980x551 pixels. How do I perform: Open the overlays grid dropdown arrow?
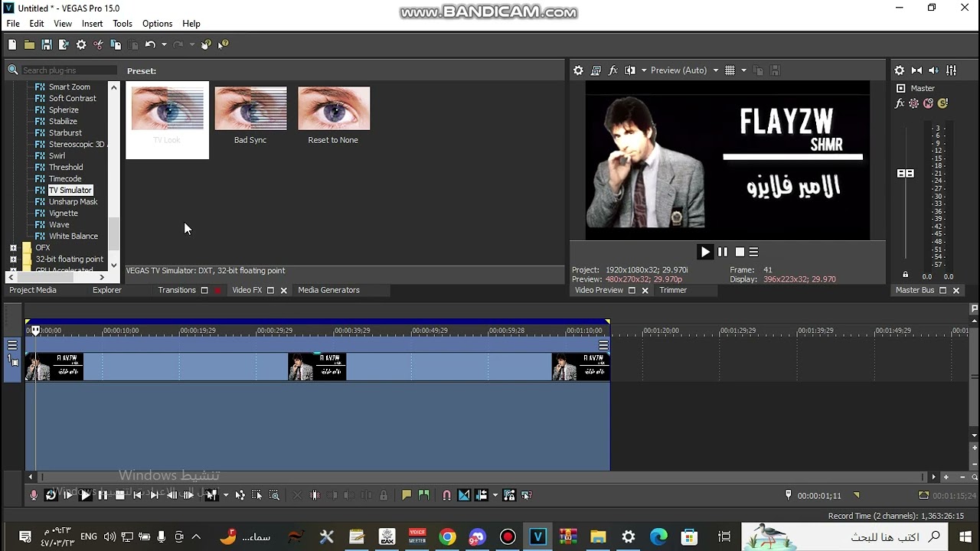click(743, 70)
